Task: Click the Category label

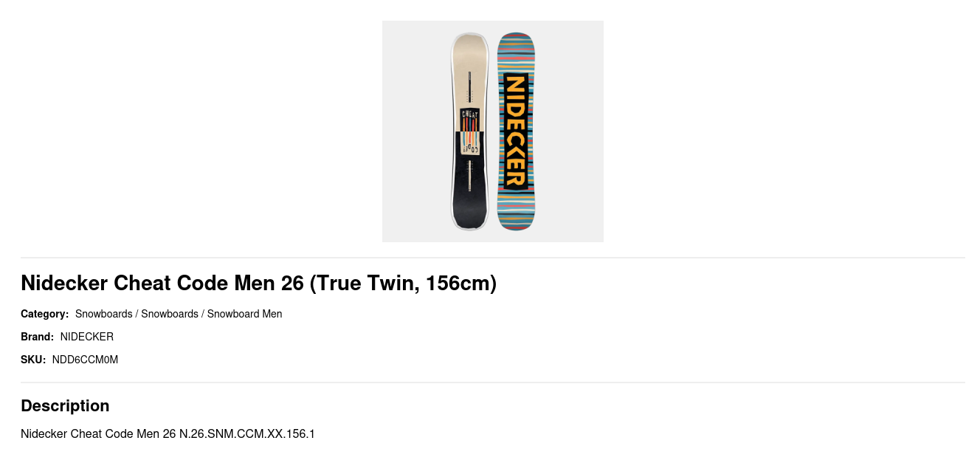Action: (44, 314)
